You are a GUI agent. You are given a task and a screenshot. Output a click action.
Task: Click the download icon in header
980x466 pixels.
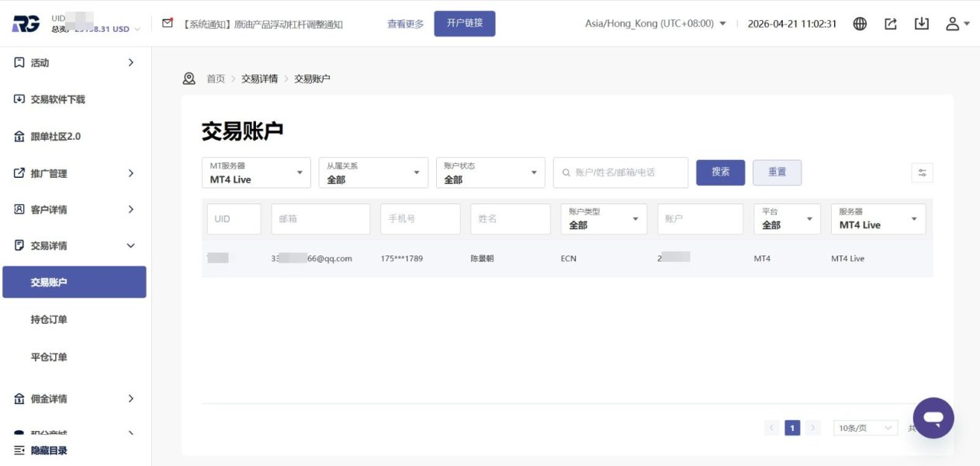[921, 23]
